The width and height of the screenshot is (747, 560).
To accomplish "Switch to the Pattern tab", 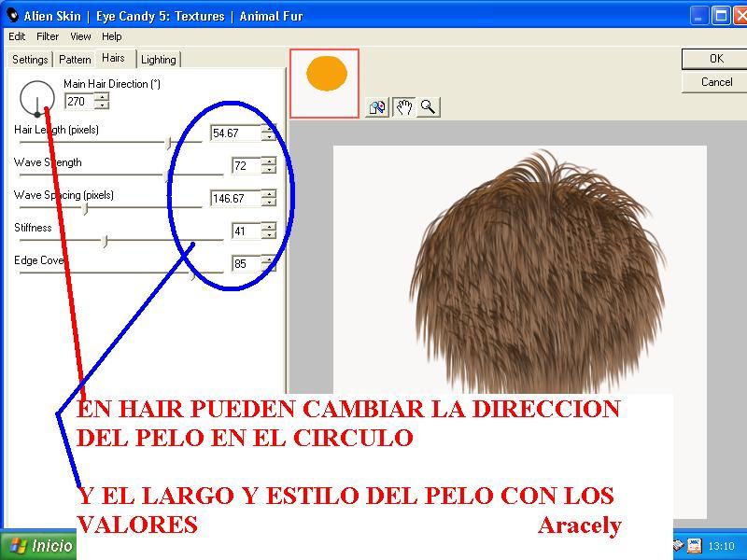I will (x=75, y=60).
